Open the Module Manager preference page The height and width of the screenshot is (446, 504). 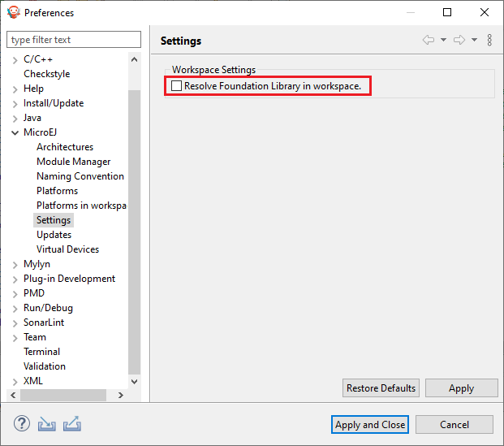pyautogui.click(x=73, y=162)
